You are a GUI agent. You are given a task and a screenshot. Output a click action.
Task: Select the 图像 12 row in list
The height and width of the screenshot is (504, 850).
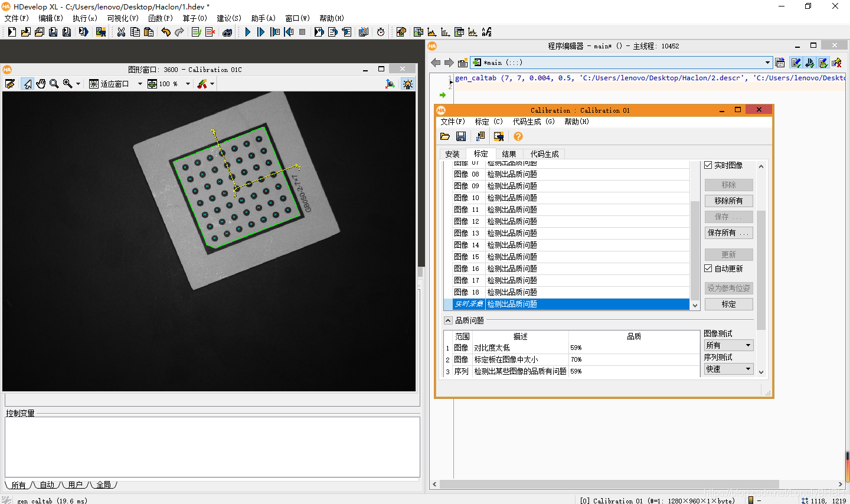[x=567, y=221]
